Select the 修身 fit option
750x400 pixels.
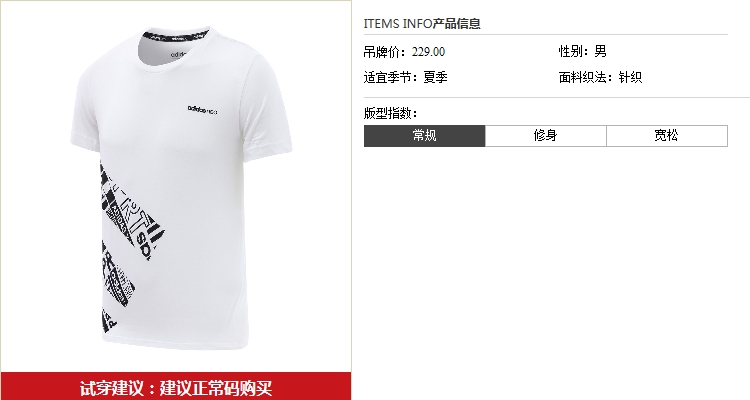546,136
